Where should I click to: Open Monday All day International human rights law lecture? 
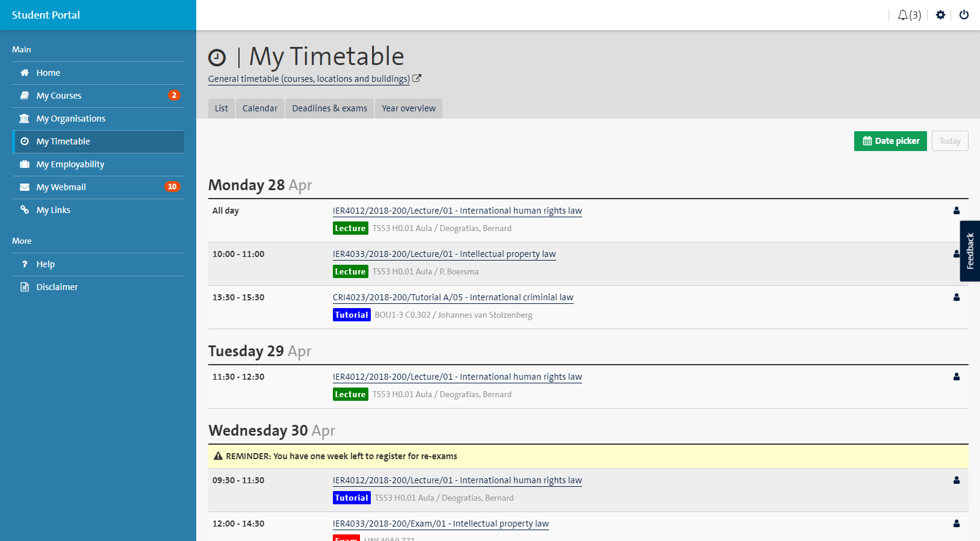pos(457,211)
